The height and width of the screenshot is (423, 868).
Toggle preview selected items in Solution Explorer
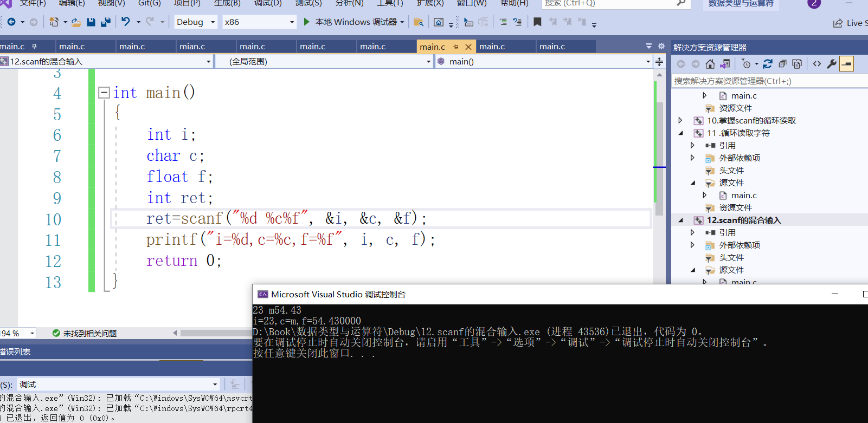point(846,64)
